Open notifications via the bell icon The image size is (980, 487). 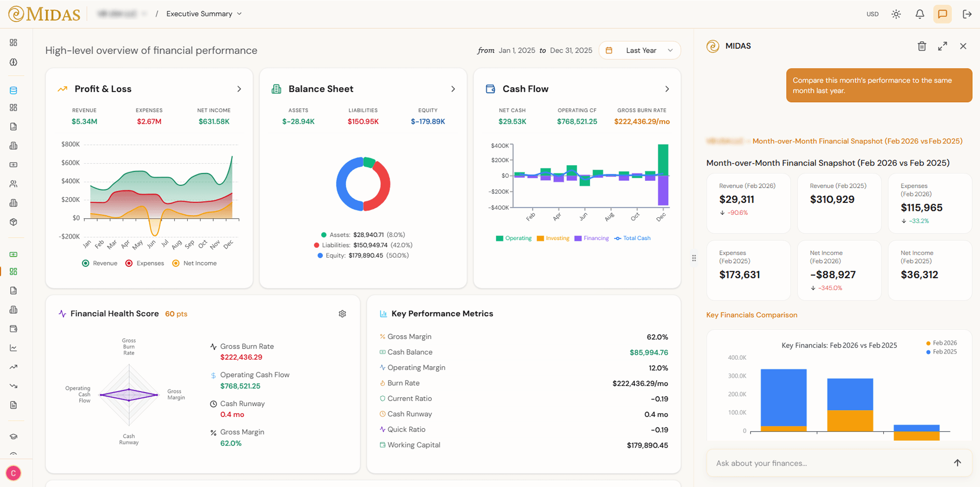pos(919,14)
